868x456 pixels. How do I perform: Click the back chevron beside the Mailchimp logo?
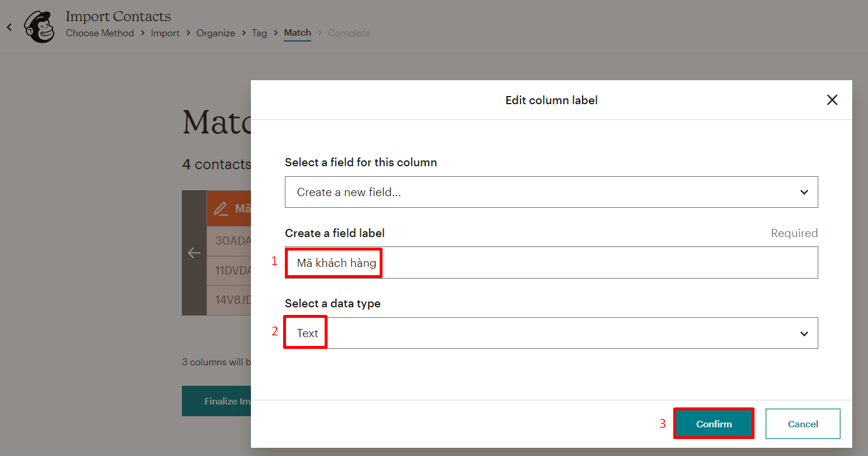point(9,26)
